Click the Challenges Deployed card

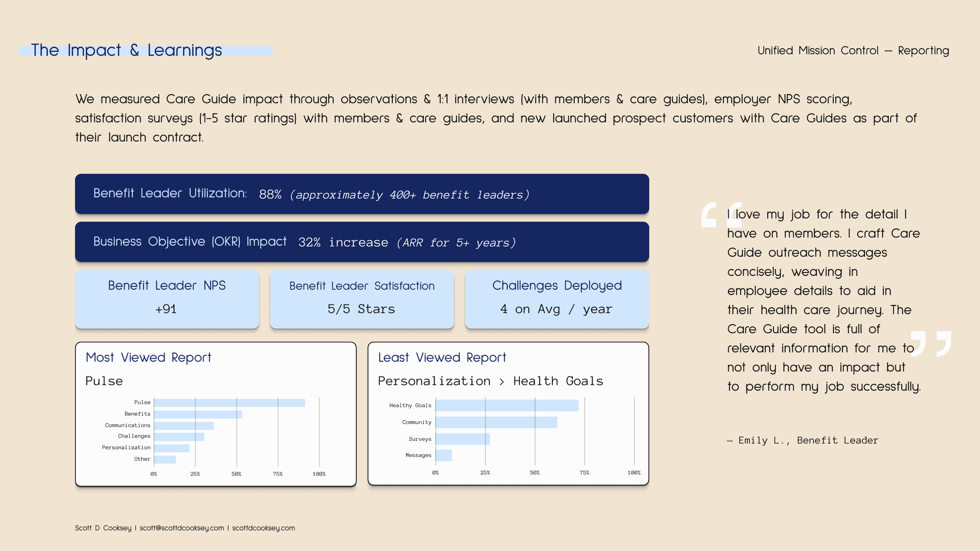[557, 299]
